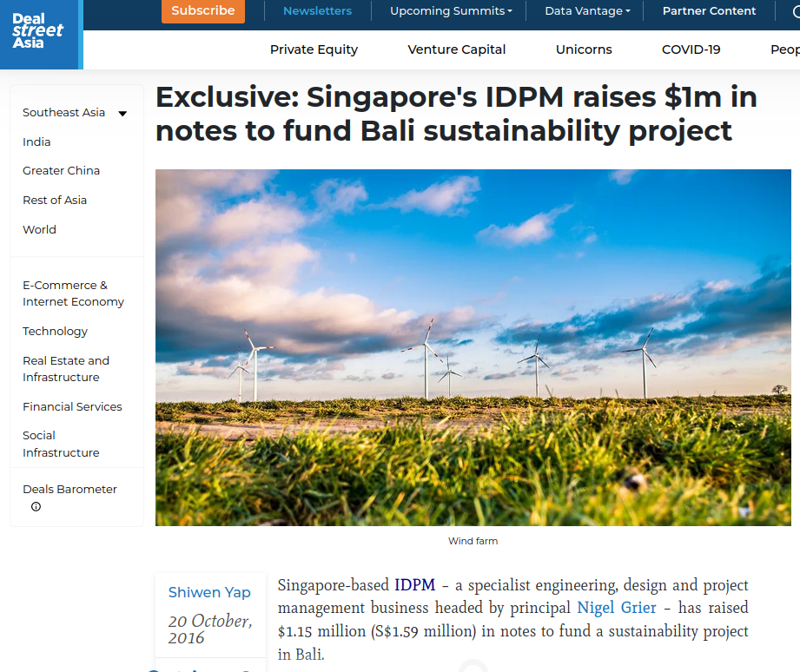The image size is (800, 672).
Task: Open the COVID-19 section
Action: [x=691, y=49]
